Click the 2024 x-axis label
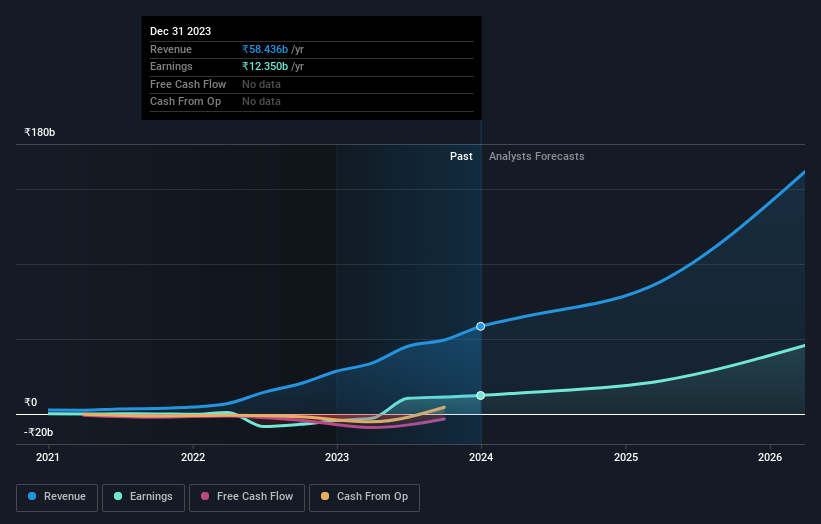Viewport: 821px width, 524px height. [x=481, y=457]
